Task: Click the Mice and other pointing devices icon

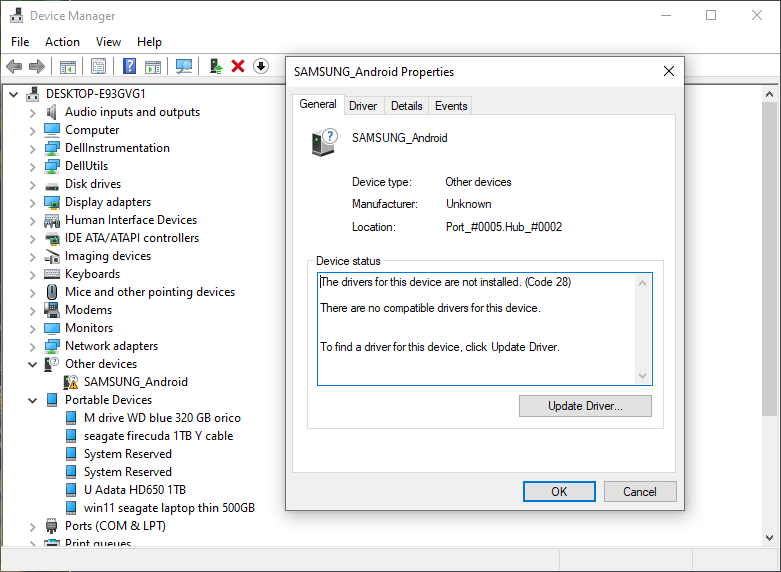Action: tap(52, 292)
